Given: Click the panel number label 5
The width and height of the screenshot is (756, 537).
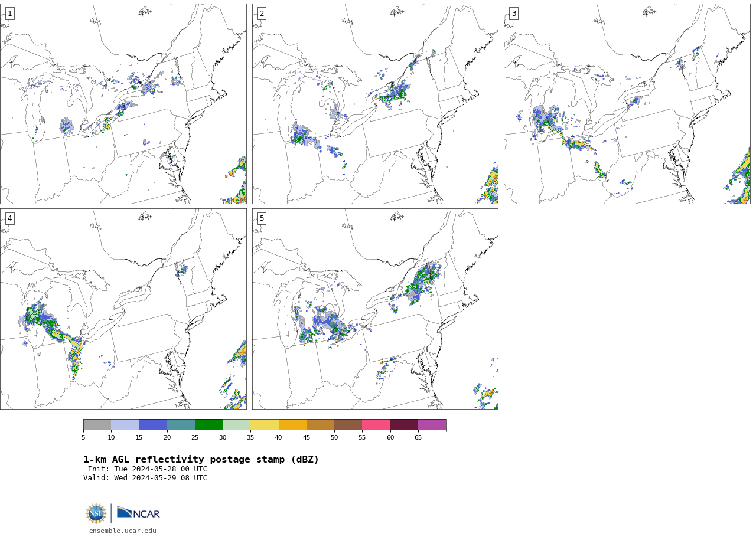Looking at the screenshot, I should (x=262, y=218).
